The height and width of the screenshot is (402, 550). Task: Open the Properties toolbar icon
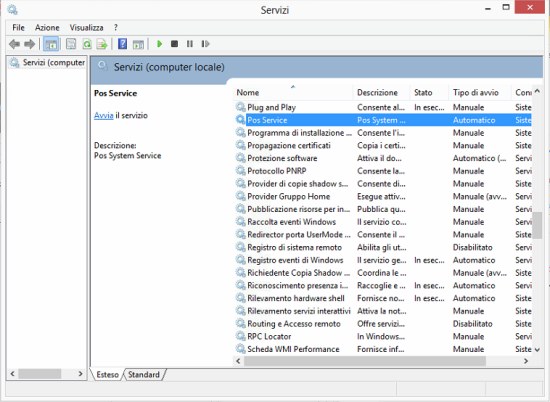[71, 44]
